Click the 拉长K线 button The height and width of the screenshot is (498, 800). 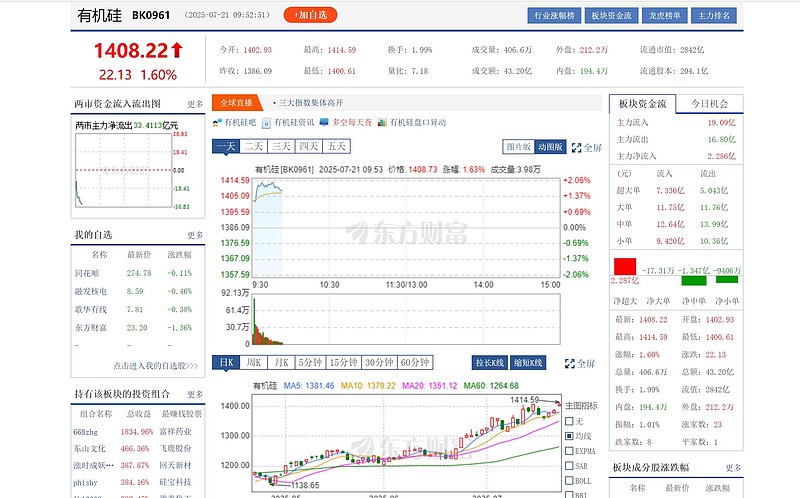tap(490, 363)
